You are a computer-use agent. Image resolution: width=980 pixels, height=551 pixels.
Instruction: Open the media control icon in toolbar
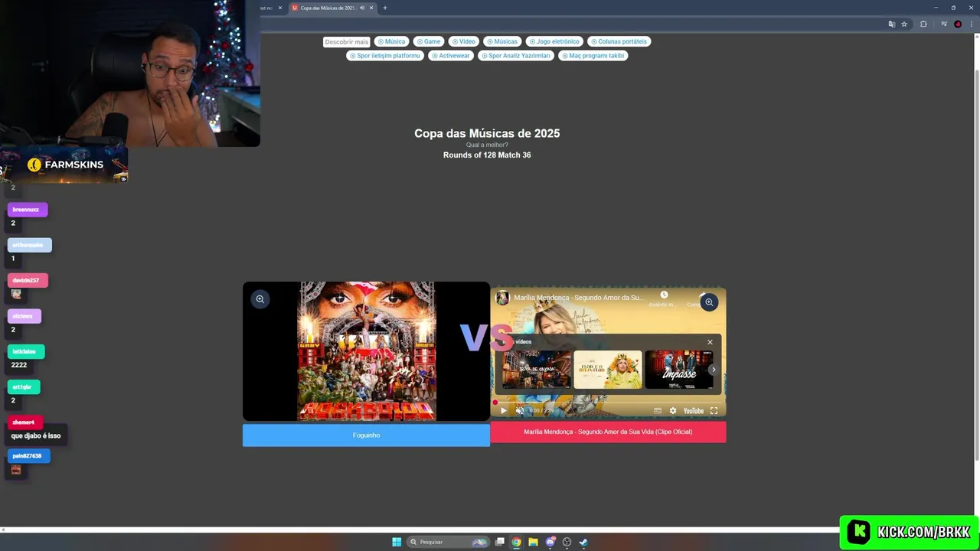coord(944,24)
